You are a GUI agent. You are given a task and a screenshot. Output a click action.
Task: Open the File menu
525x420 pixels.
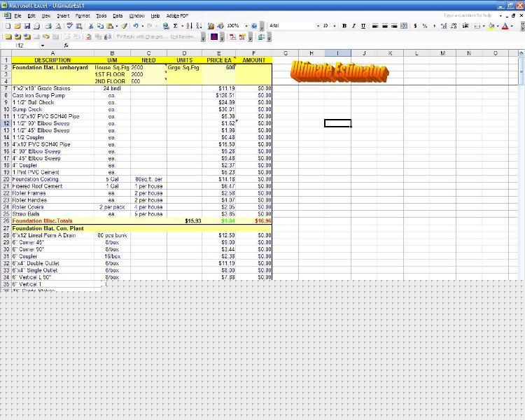coord(17,15)
